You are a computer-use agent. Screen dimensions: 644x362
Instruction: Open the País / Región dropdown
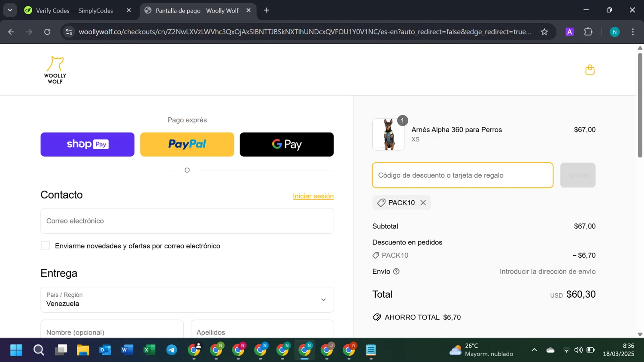tap(187, 300)
